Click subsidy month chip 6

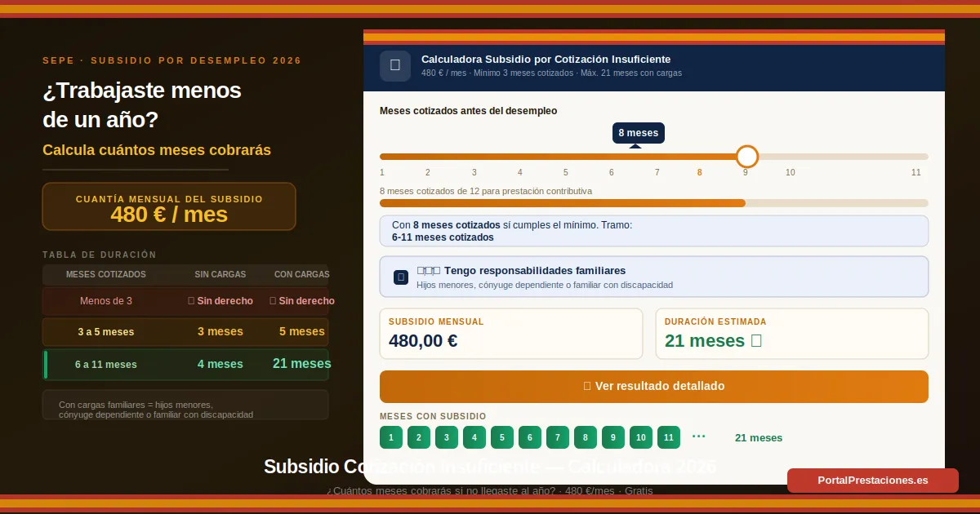(530, 437)
